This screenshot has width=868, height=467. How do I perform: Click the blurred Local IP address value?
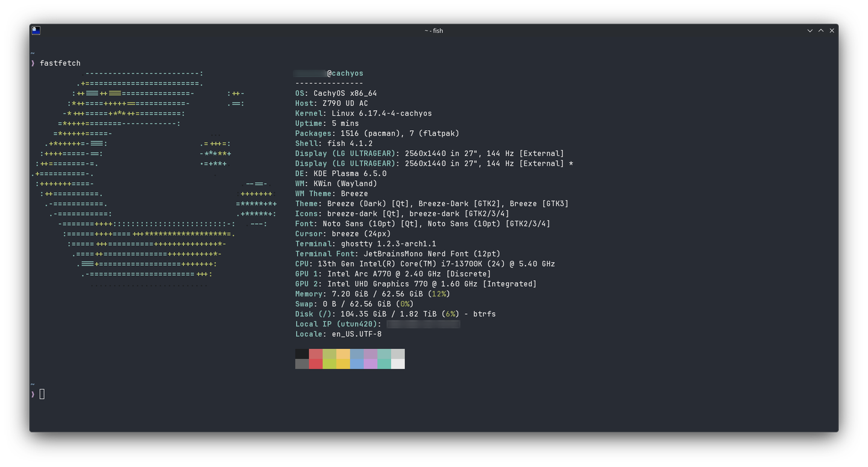[423, 324]
